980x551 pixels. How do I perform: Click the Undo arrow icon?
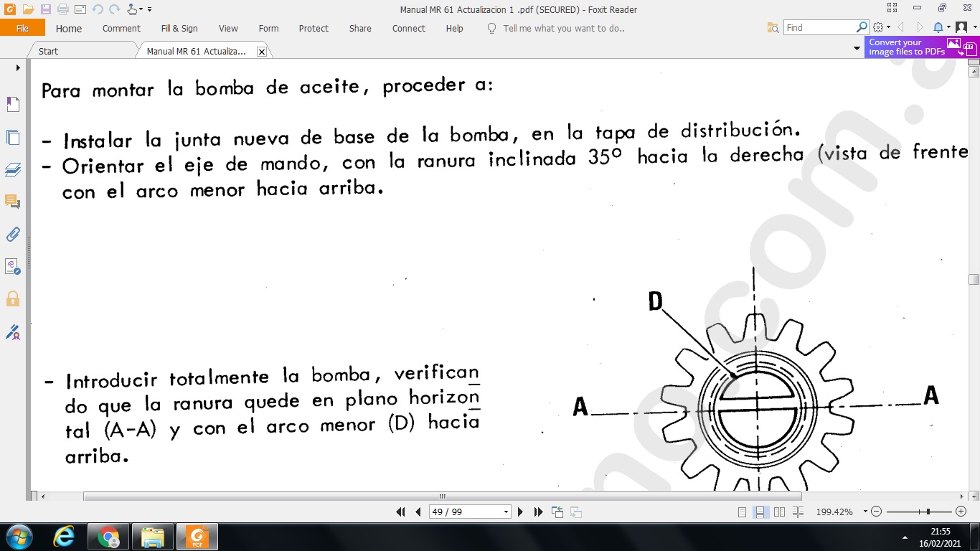point(98,9)
